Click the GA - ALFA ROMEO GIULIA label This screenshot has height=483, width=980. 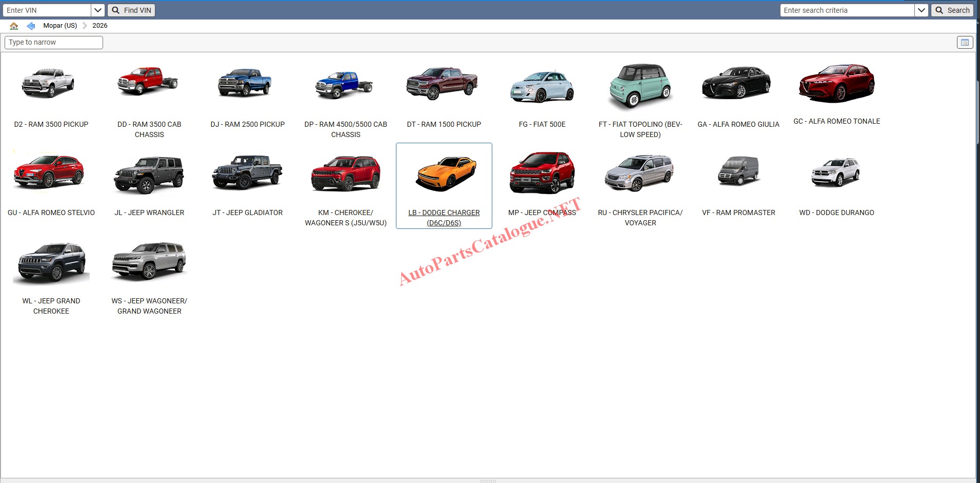point(738,124)
